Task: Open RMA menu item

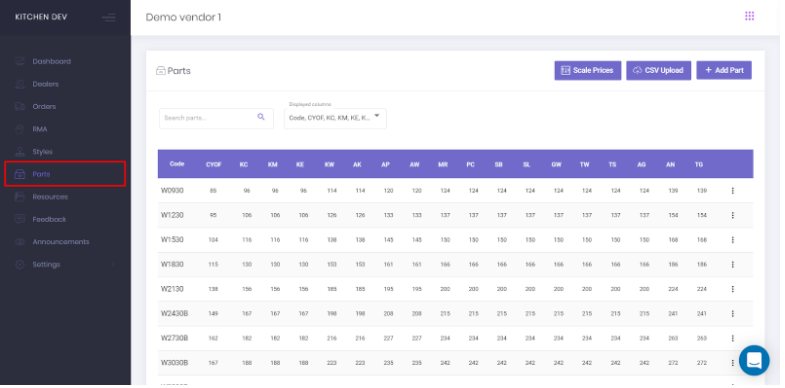Action: click(x=40, y=129)
